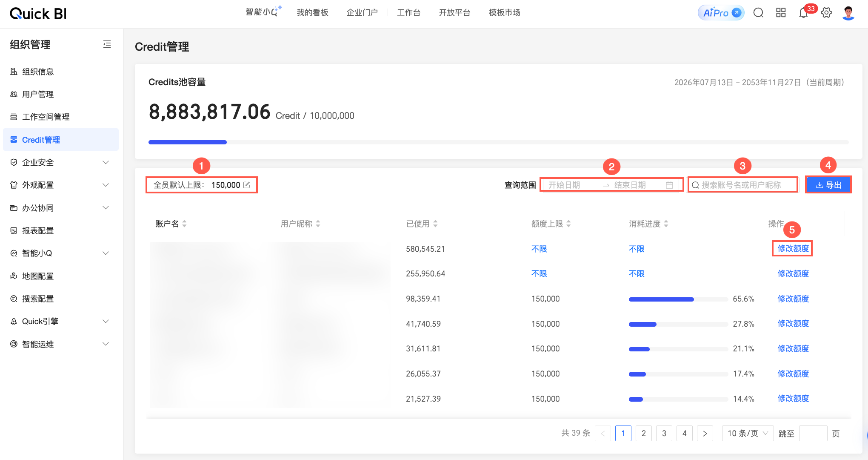Screen dimensions: 868x460
Task: Click 修改额度 for the 255,950.64 row
Action: tap(793, 273)
